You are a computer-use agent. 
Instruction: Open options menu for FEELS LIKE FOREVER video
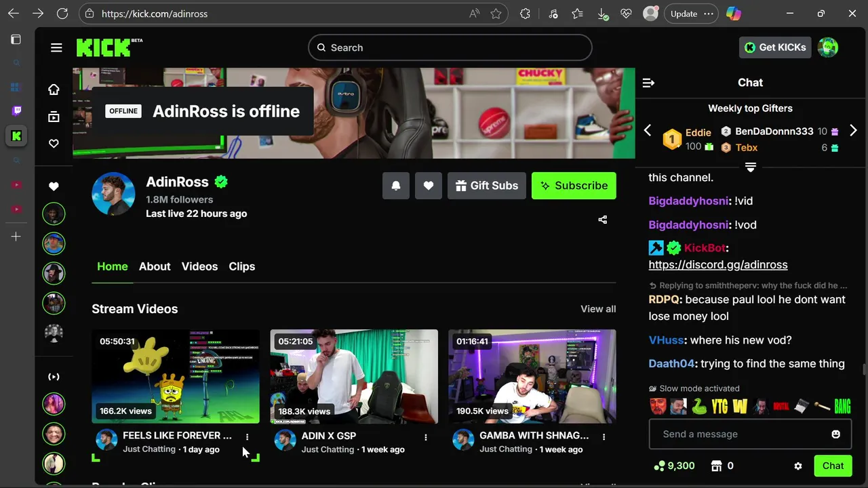click(248, 437)
